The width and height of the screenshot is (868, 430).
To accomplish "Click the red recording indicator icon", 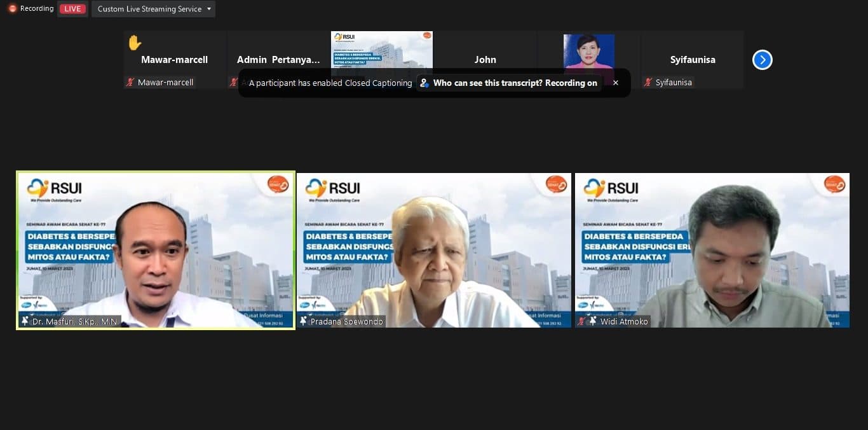I will 12,9.
